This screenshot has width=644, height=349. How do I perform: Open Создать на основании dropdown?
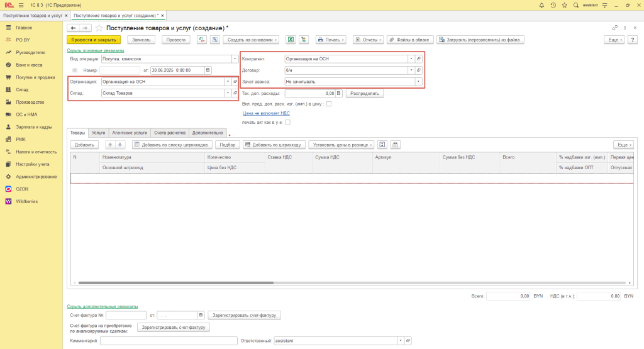pos(252,40)
